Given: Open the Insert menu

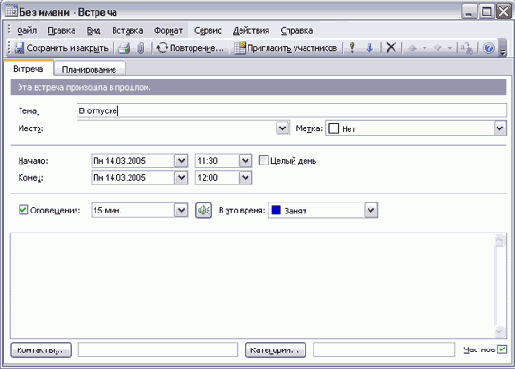Looking at the screenshot, I should [128, 31].
